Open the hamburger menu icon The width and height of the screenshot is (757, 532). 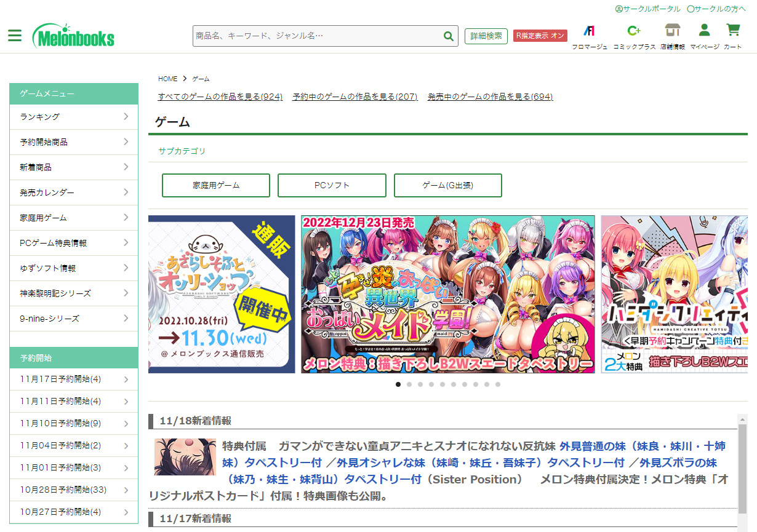(15, 36)
